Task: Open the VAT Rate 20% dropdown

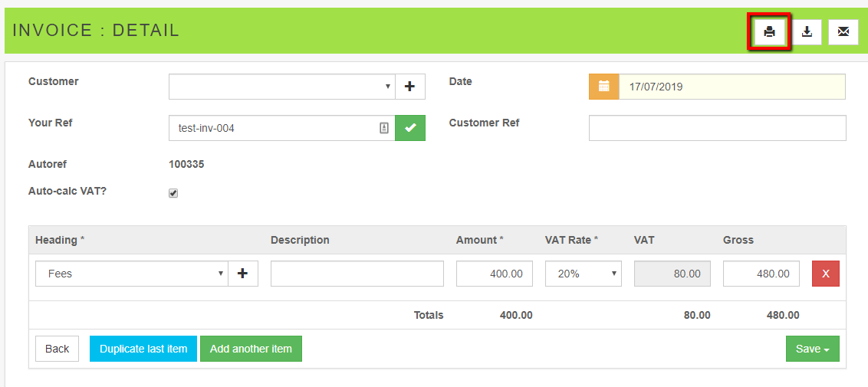Action: (x=583, y=274)
